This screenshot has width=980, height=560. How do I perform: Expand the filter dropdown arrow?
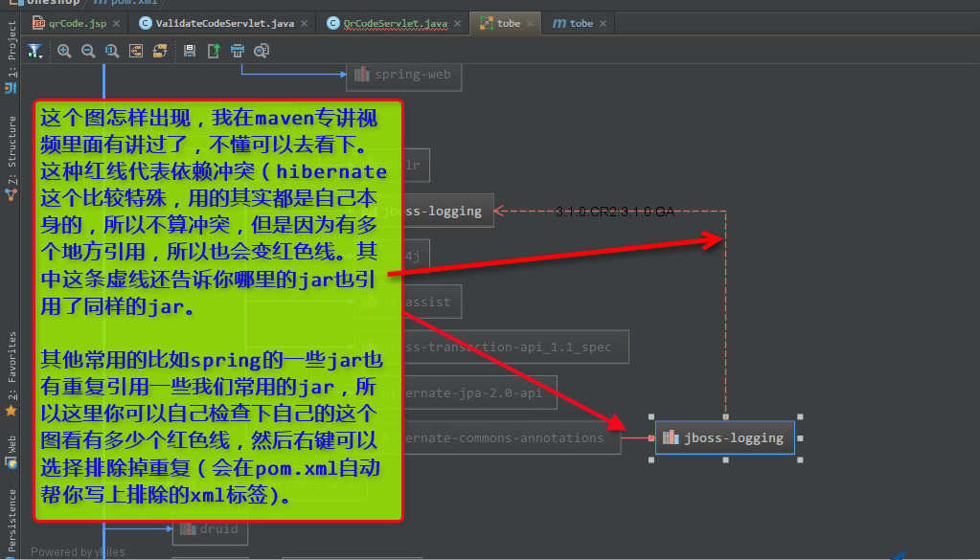pyautogui.click(x=41, y=56)
